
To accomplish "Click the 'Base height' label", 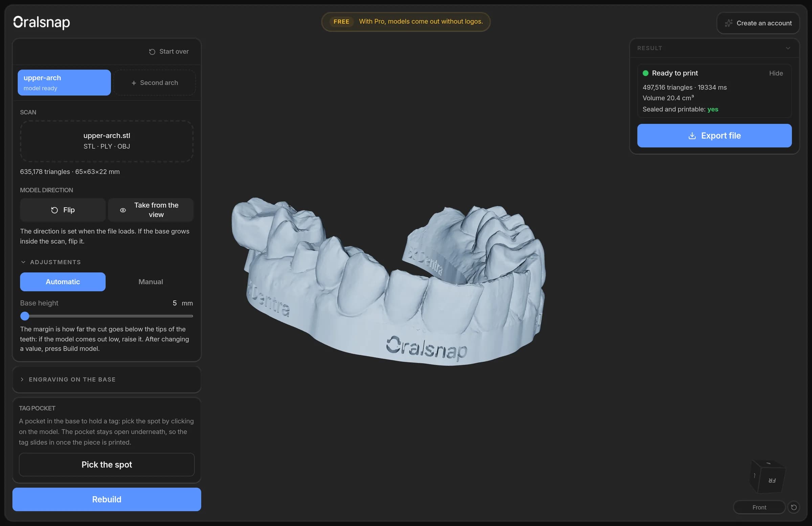I will [39, 303].
